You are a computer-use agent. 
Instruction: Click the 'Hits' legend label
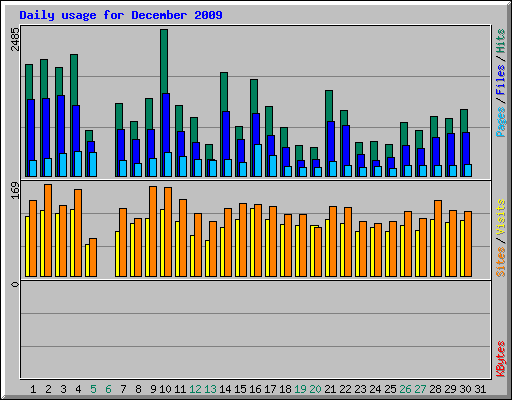[500, 41]
